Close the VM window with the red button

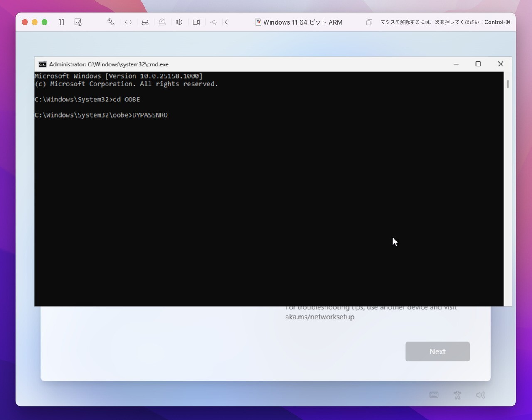[x=25, y=22]
